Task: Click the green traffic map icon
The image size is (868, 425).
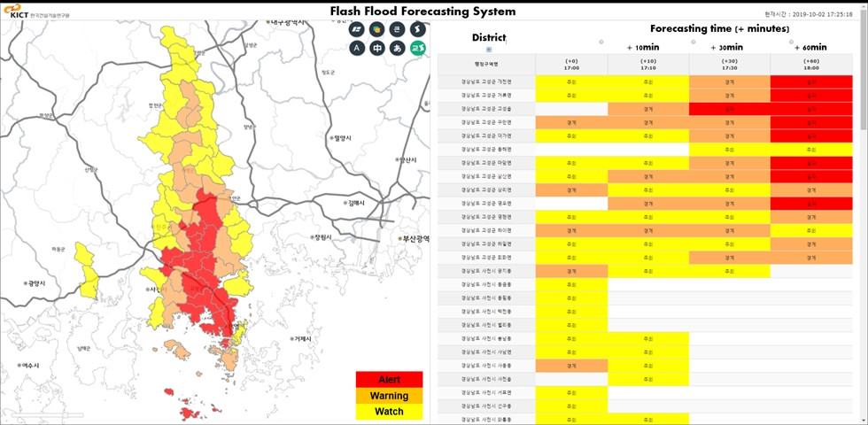Action: (x=418, y=48)
